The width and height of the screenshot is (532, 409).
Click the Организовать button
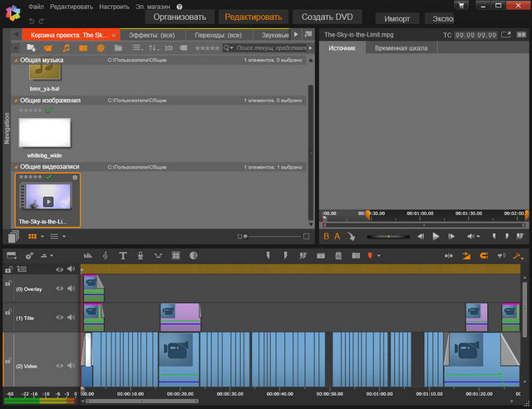coord(179,17)
